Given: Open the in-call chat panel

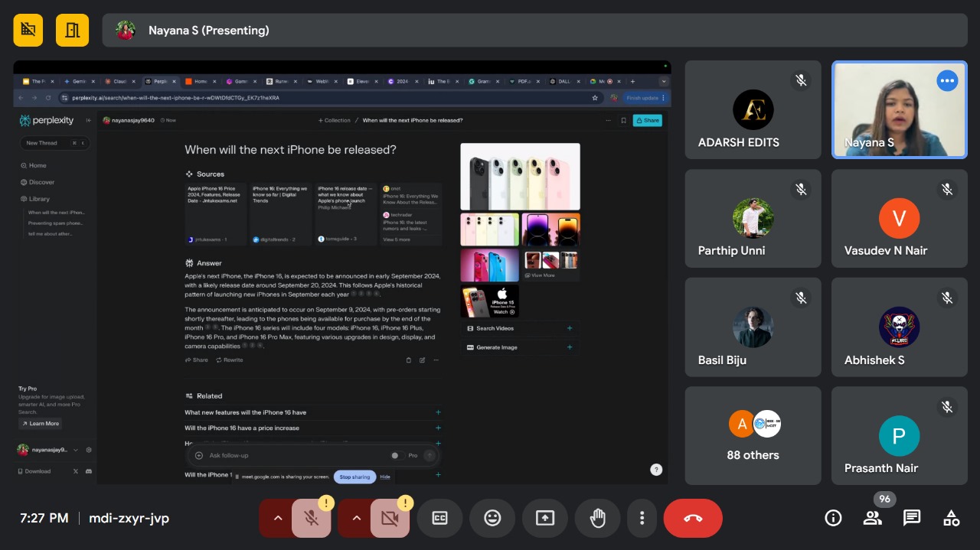Looking at the screenshot, I should pyautogui.click(x=912, y=518).
